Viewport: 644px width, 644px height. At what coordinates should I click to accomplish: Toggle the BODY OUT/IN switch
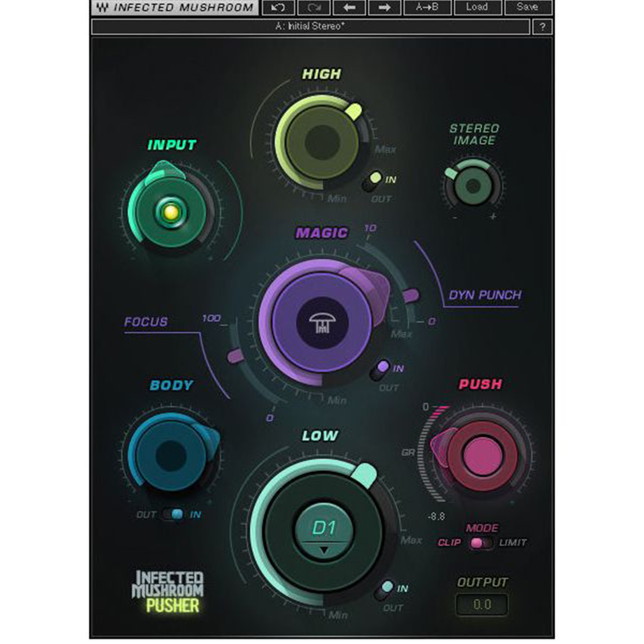coord(174,514)
